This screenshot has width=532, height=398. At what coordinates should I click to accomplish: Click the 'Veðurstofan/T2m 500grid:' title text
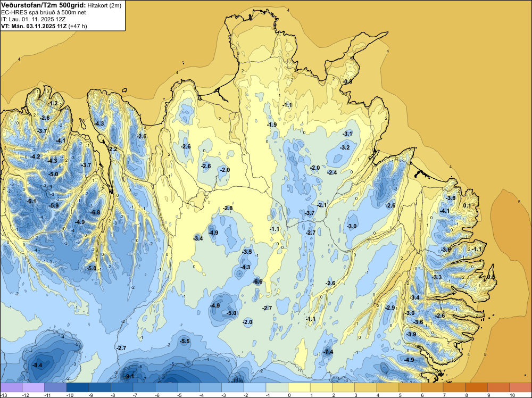(44, 5)
